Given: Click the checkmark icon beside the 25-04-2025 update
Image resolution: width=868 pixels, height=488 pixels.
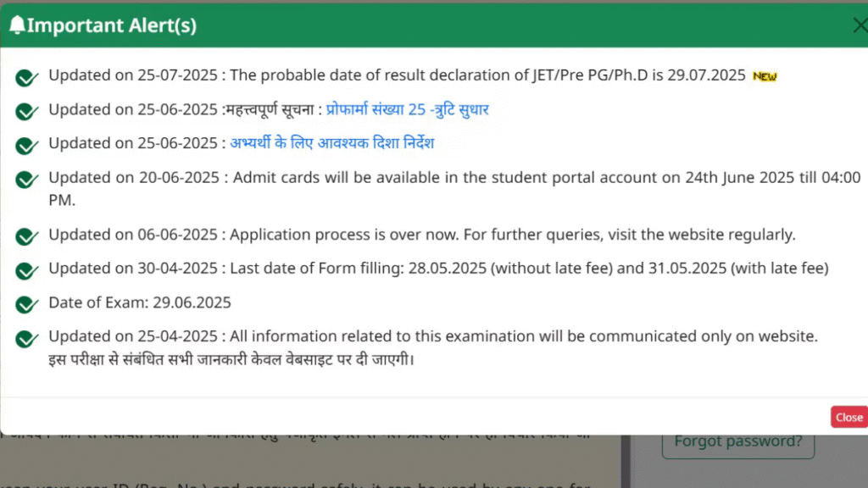Looking at the screenshot, I should (26, 339).
